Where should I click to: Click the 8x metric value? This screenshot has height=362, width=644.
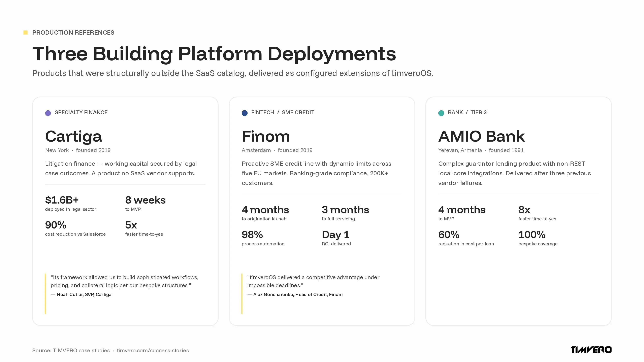click(x=524, y=210)
